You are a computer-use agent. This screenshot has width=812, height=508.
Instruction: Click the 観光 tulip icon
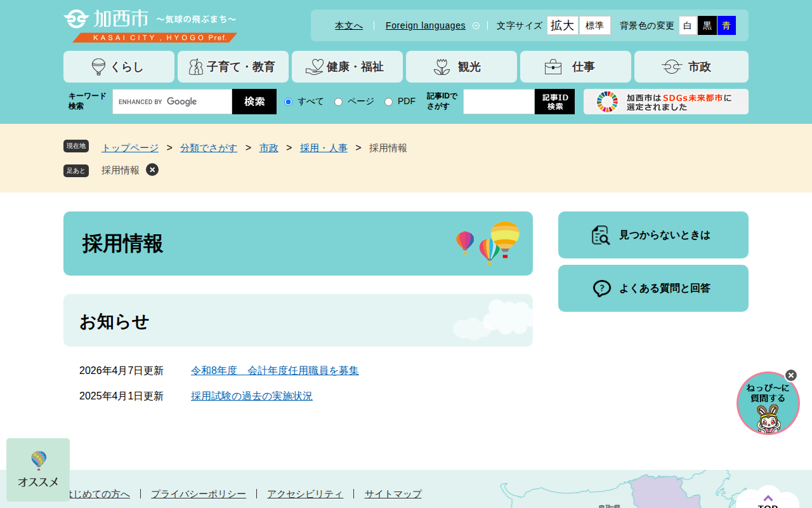tap(442, 67)
